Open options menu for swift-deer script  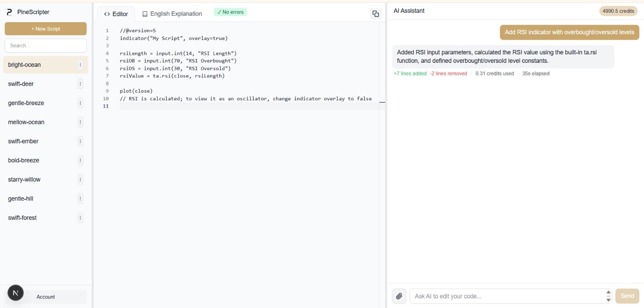click(80, 84)
